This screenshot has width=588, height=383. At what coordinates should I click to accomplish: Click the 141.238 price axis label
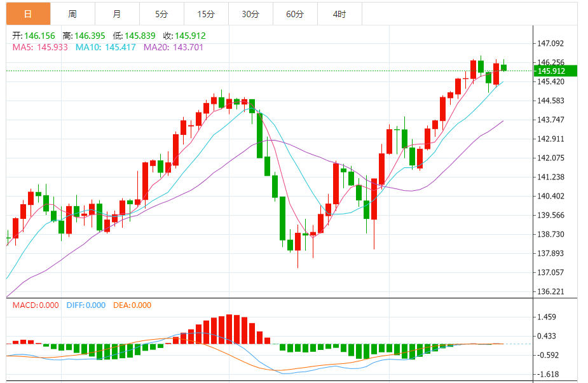pos(550,177)
